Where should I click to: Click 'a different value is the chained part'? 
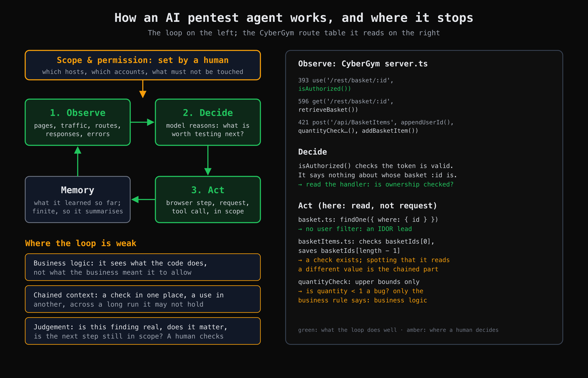coord(368,269)
